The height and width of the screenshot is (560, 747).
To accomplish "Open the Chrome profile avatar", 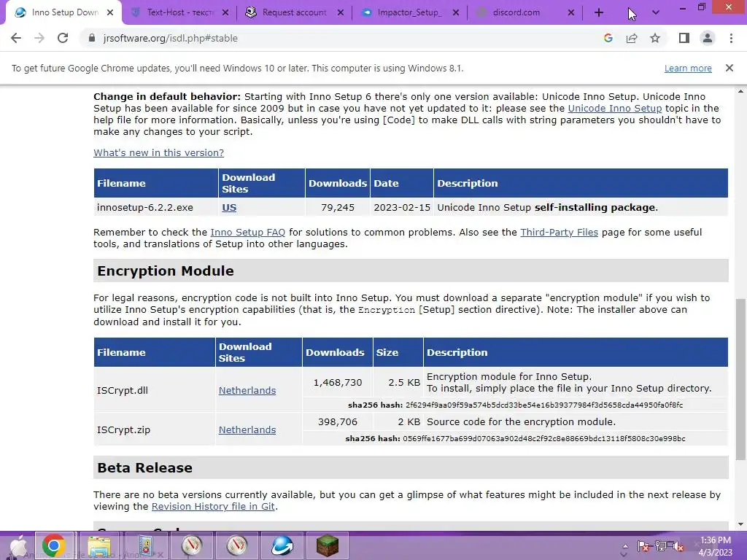I will pos(708,38).
